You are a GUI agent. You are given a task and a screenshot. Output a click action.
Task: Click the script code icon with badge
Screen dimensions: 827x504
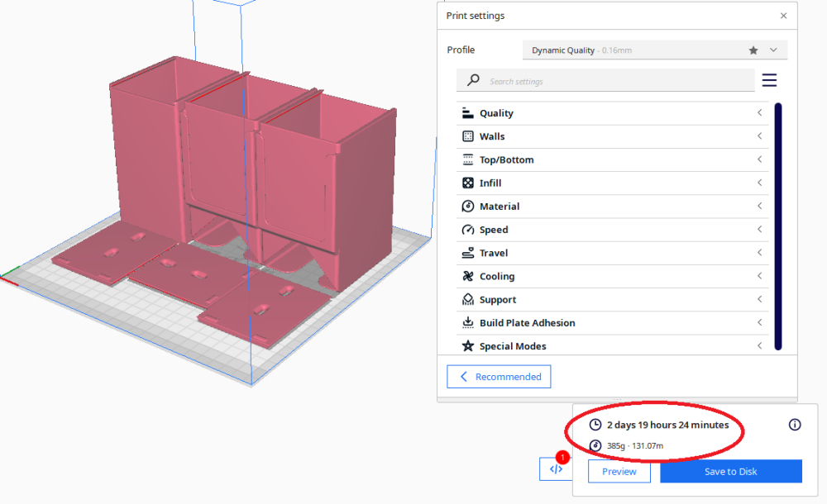pos(556,469)
